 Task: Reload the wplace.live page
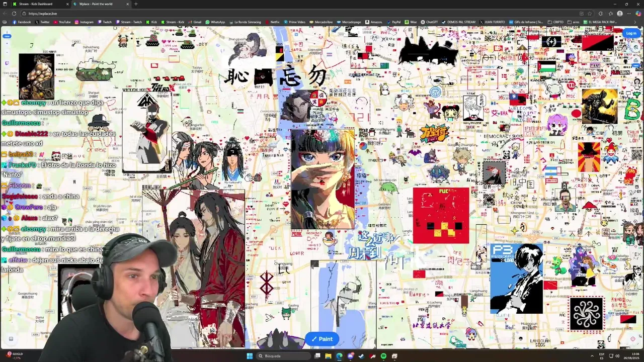[14, 14]
